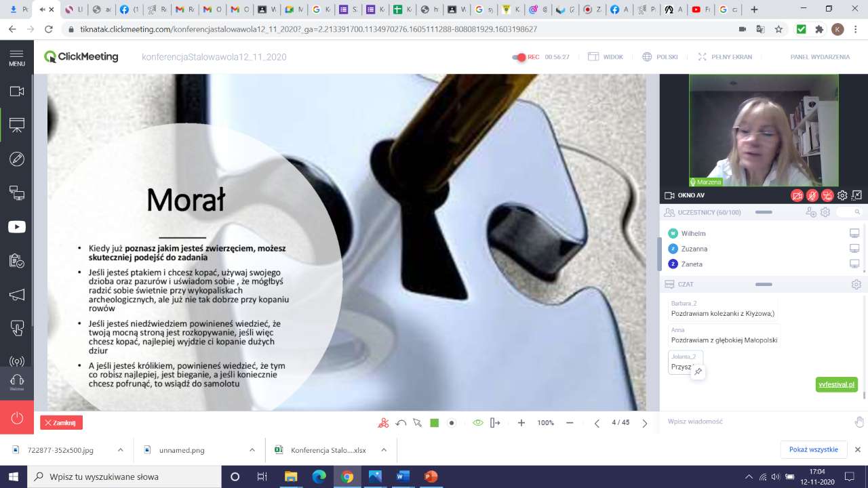Select the pointer cursor tool below the slide
The width and height of the screenshot is (868, 488).
pos(417,423)
